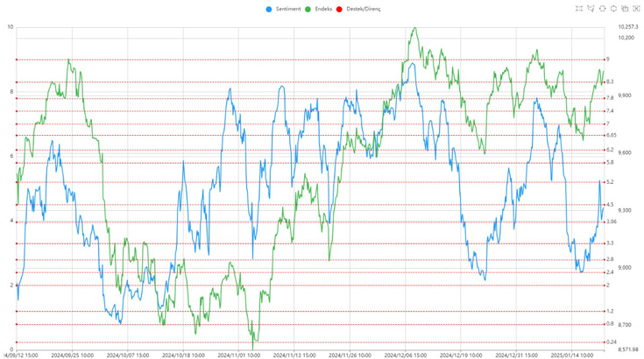644x359 pixels.
Task: Click the green Endeks legend dot
Action: coord(308,9)
